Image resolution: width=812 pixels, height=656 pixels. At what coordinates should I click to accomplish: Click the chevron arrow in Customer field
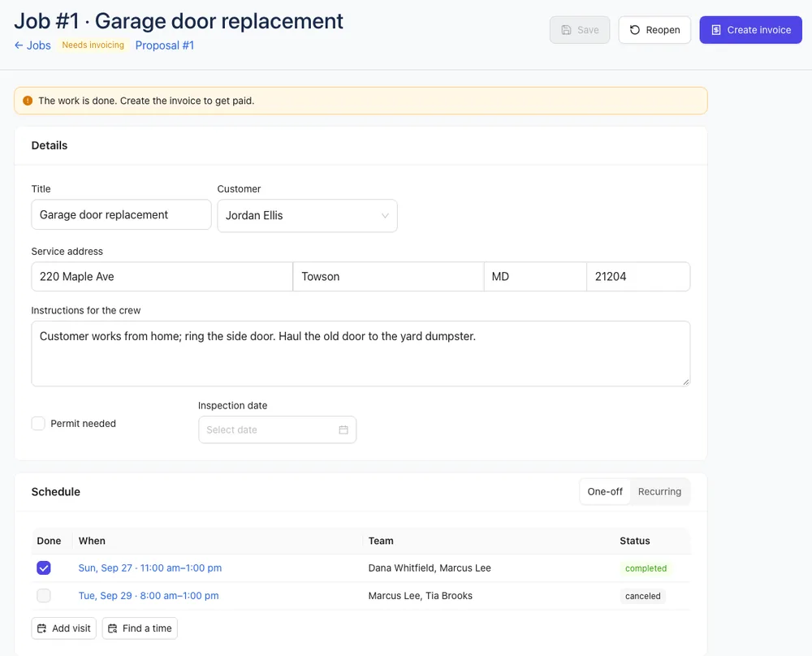pos(385,215)
